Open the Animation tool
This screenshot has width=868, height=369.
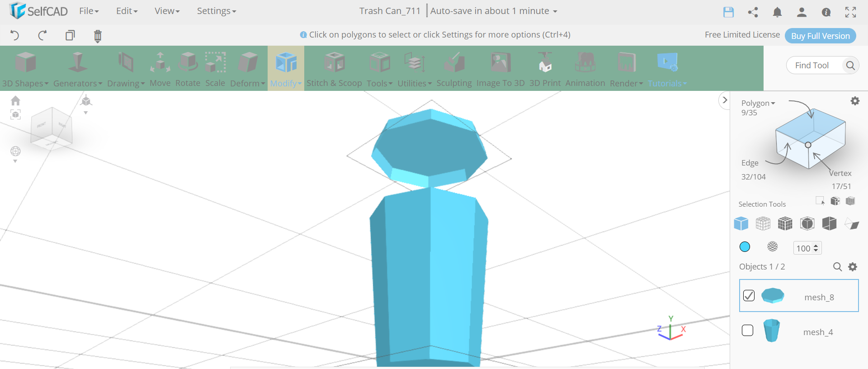585,68
